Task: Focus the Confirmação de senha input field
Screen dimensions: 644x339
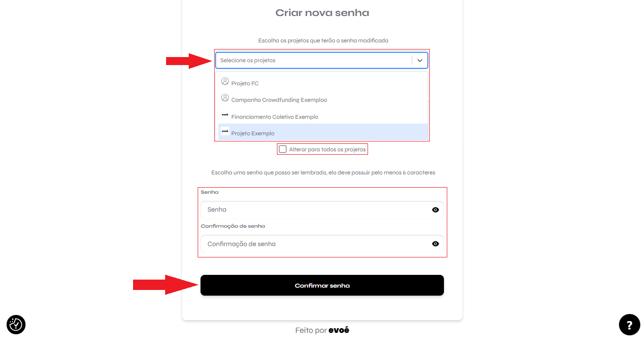Action: tap(322, 244)
